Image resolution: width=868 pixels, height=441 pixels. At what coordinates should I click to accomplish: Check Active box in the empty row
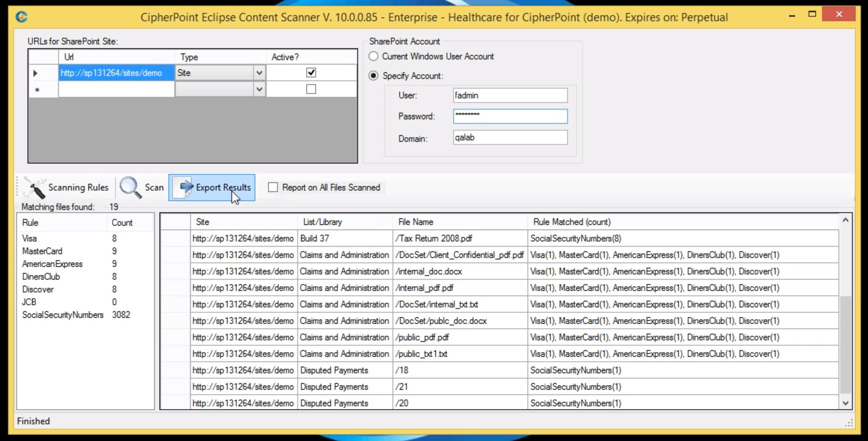point(311,89)
